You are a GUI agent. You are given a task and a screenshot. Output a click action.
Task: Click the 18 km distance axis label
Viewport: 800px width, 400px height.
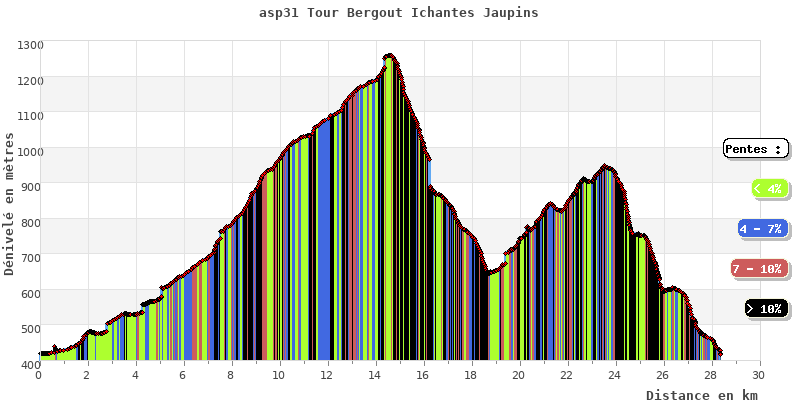tap(471, 376)
